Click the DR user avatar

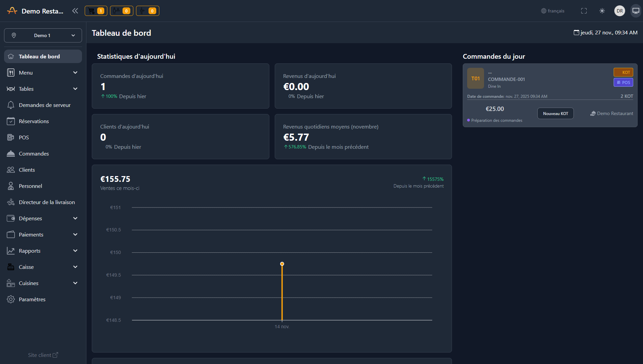click(x=619, y=11)
